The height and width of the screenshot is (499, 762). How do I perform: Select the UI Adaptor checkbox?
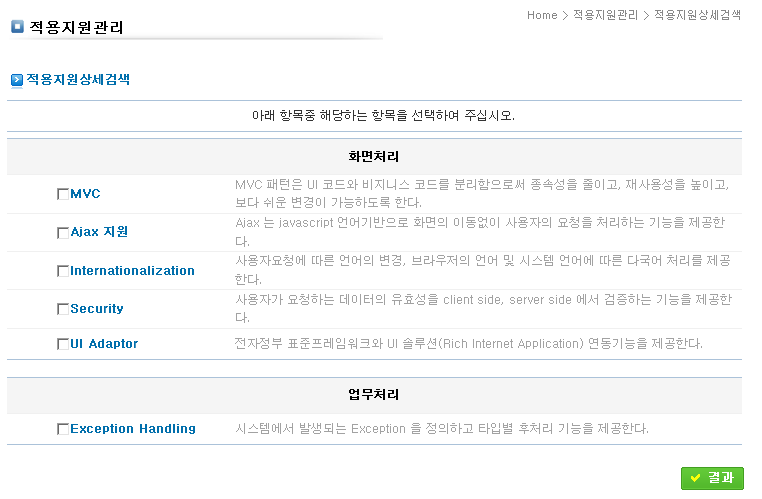click(63, 344)
